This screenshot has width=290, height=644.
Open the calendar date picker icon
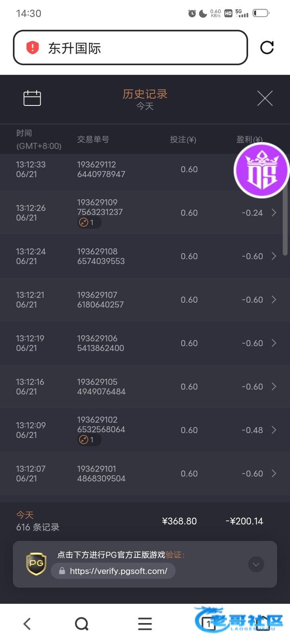(x=32, y=98)
